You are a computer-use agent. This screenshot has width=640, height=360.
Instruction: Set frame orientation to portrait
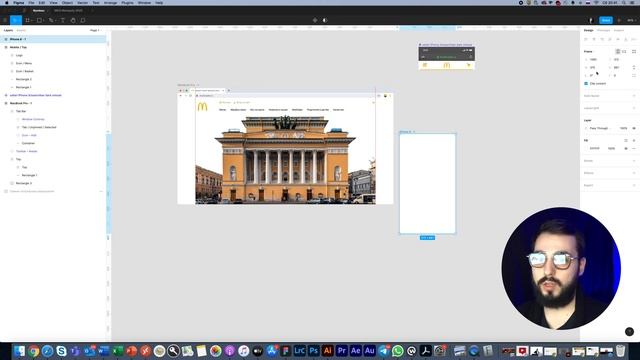click(618, 51)
